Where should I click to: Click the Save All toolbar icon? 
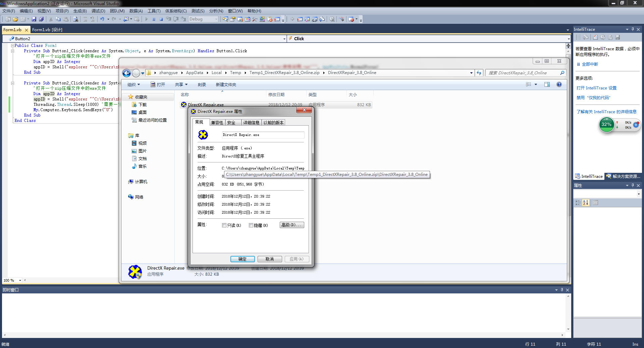(x=41, y=19)
